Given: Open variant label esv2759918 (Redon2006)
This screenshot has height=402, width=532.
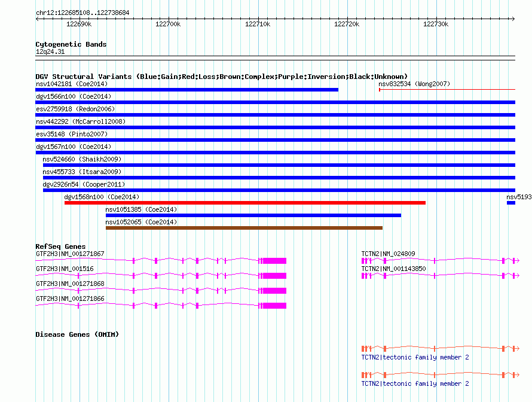Looking at the screenshot, I should pos(75,109).
